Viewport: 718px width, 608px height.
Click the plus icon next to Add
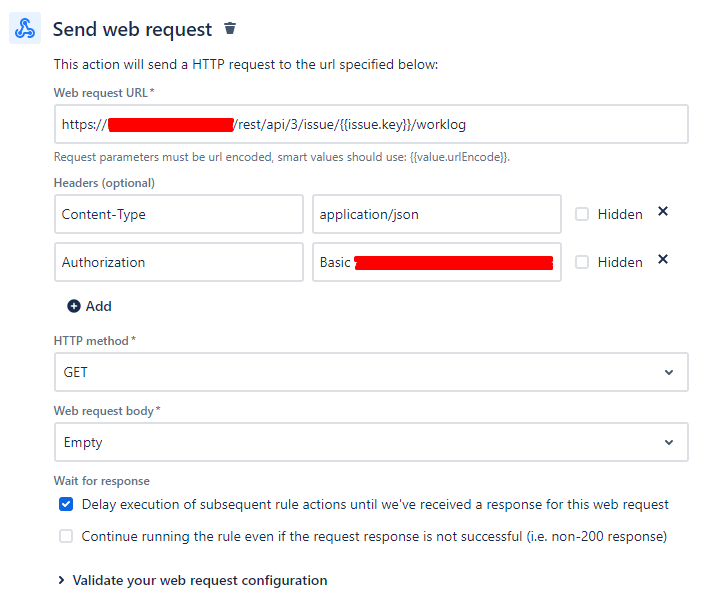tap(74, 306)
